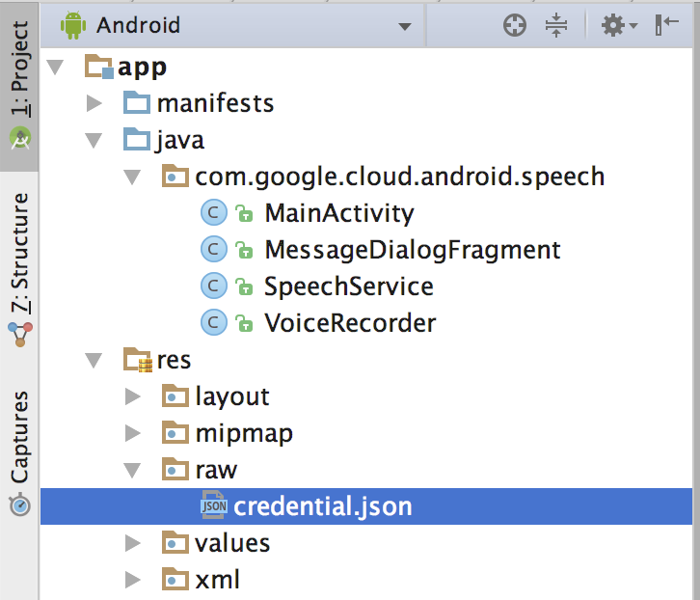Screen dimensions: 700x600
Task: Expand the mipmap folder arrow
Action: pos(133,433)
